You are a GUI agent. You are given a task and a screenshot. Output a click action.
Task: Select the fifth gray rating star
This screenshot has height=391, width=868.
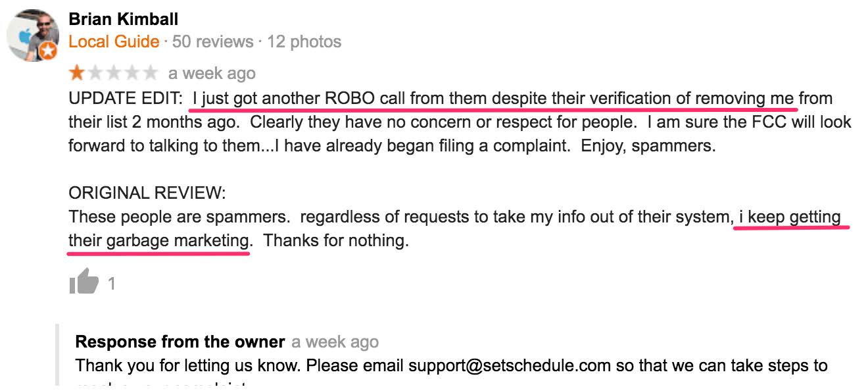point(151,72)
